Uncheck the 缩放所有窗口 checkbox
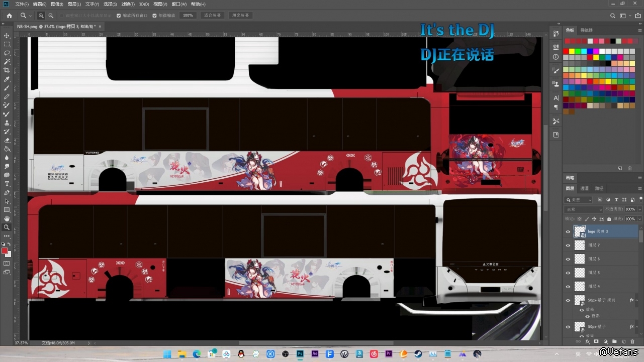644x362 pixels. pyautogui.click(x=119, y=16)
